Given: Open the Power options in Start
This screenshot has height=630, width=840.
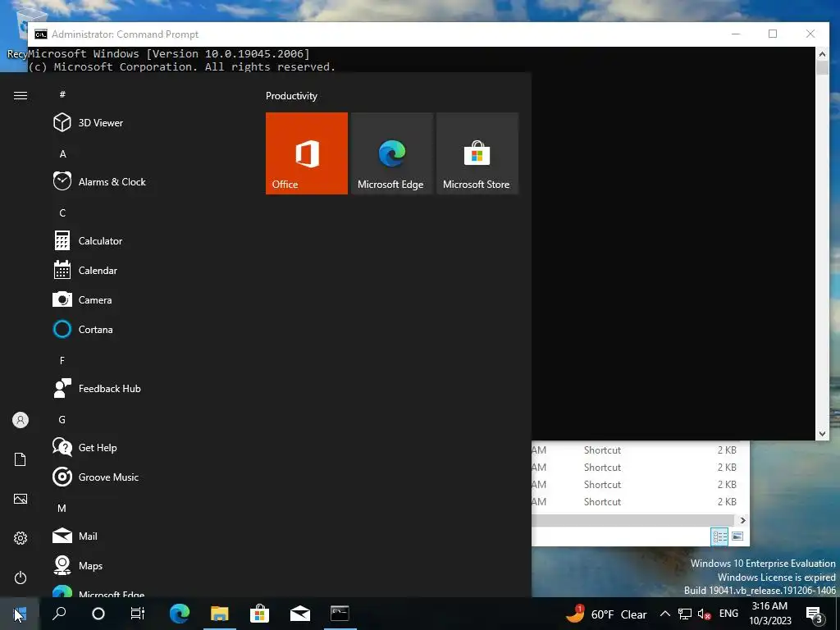Looking at the screenshot, I should click(x=21, y=577).
